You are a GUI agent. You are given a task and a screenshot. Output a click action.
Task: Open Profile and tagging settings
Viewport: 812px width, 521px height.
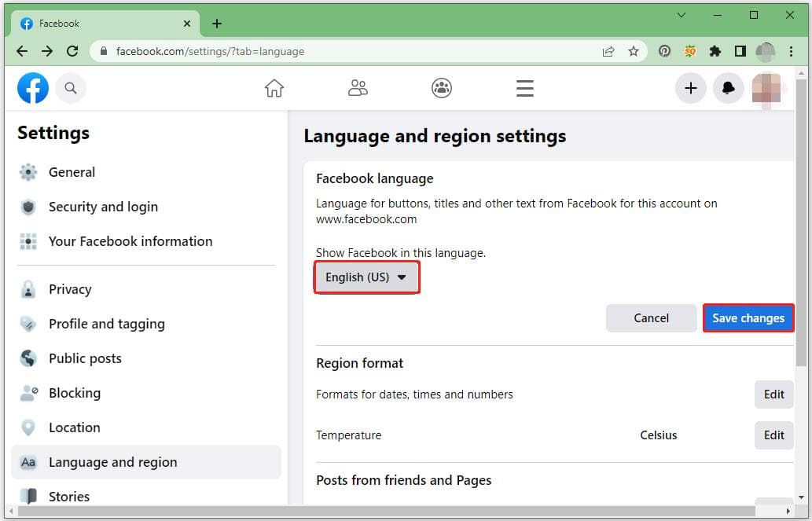(146, 324)
